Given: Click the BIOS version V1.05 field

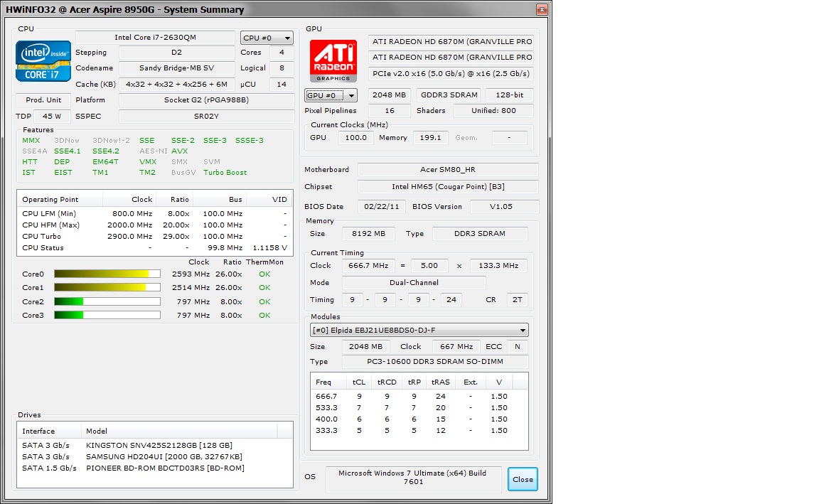Looking at the screenshot, I should tap(504, 206).
